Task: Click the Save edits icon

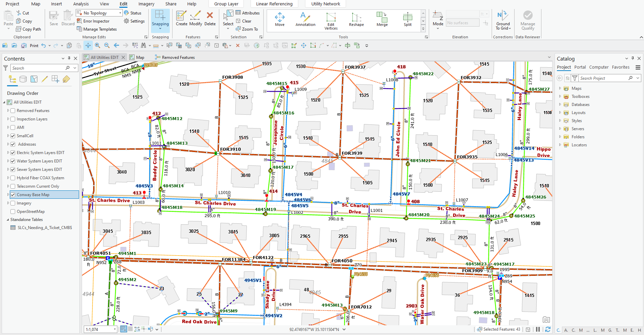Action: coord(53,17)
